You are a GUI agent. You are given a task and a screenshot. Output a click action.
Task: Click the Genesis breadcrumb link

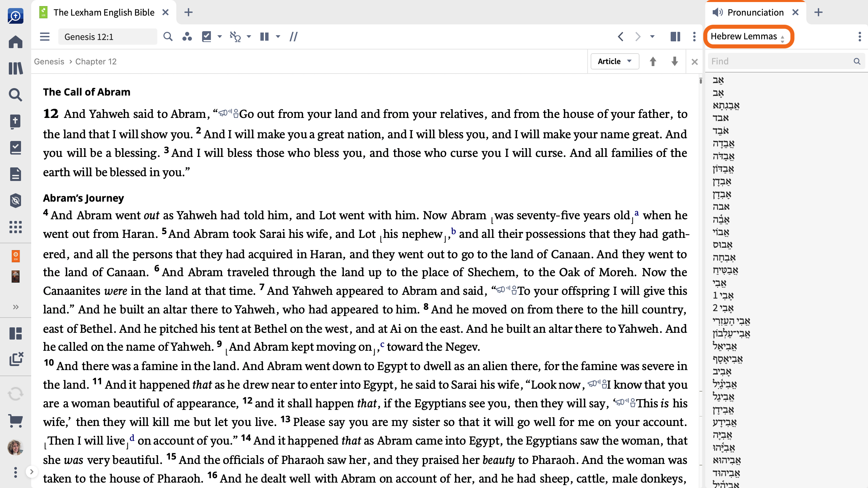(x=49, y=61)
